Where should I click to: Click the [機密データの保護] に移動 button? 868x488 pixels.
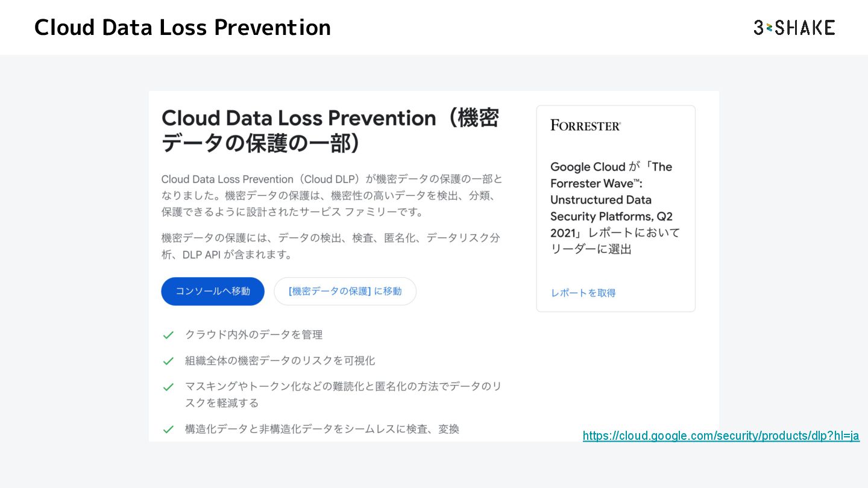pyautogui.click(x=345, y=292)
